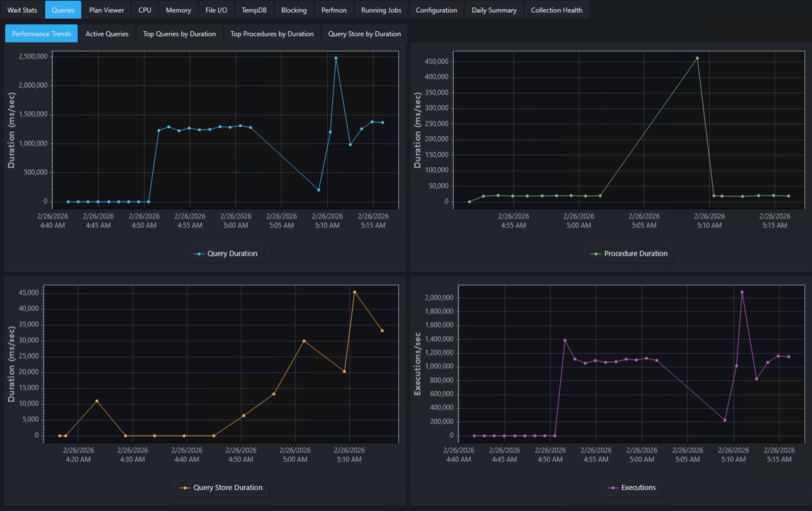Switch to the Wait Stats tab
This screenshot has height=511, width=812.
pos(22,10)
